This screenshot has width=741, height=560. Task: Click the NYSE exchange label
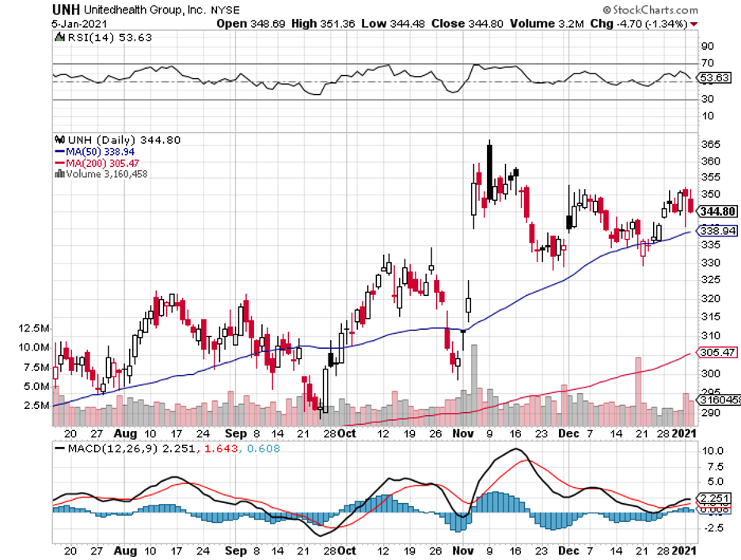tap(225, 10)
